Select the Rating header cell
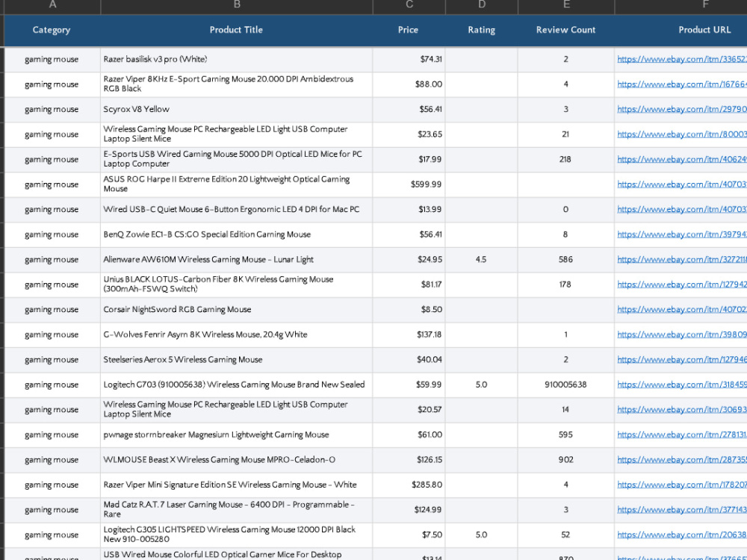Viewport: 747px width, 560px height. tap(482, 30)
